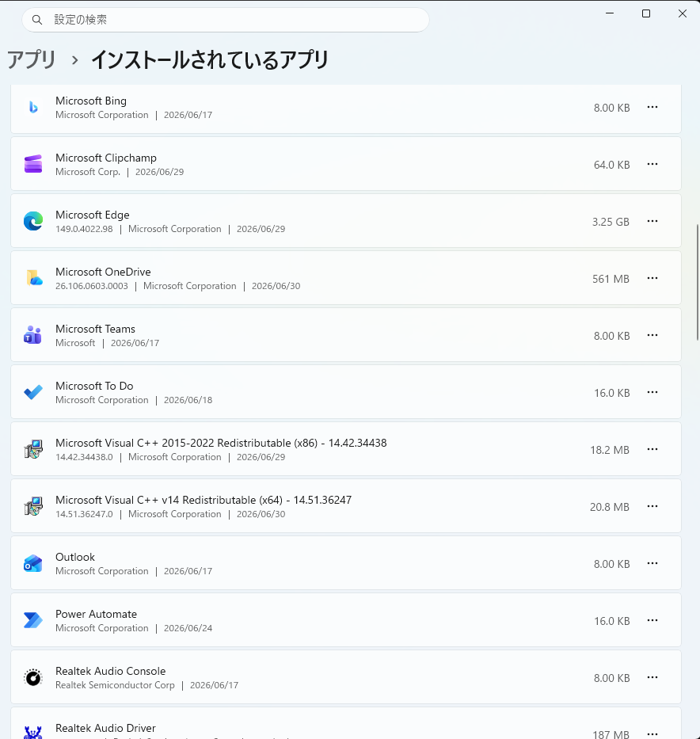Click the Power Automate app icon
Image resolution: width=700 pixels, height=739 pixels.
tap(33, 620)
